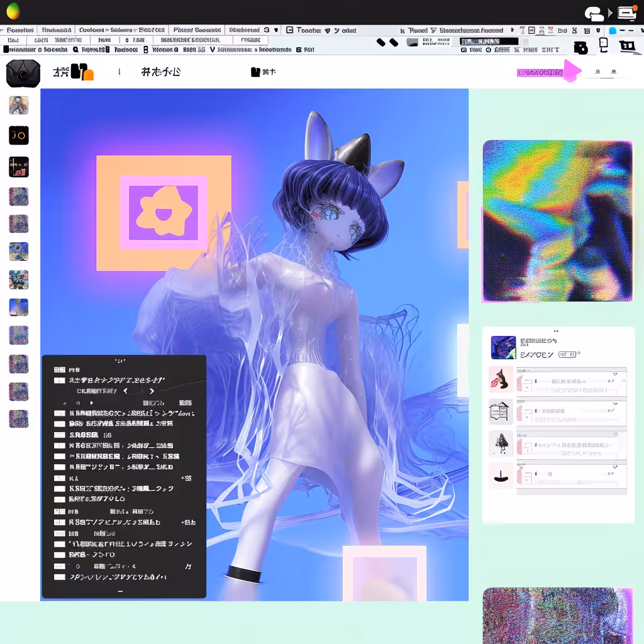This screenshot has height=644, width=644.
Task: Click the phone device outline icon in the toolbar
Action: coord(603,45)
